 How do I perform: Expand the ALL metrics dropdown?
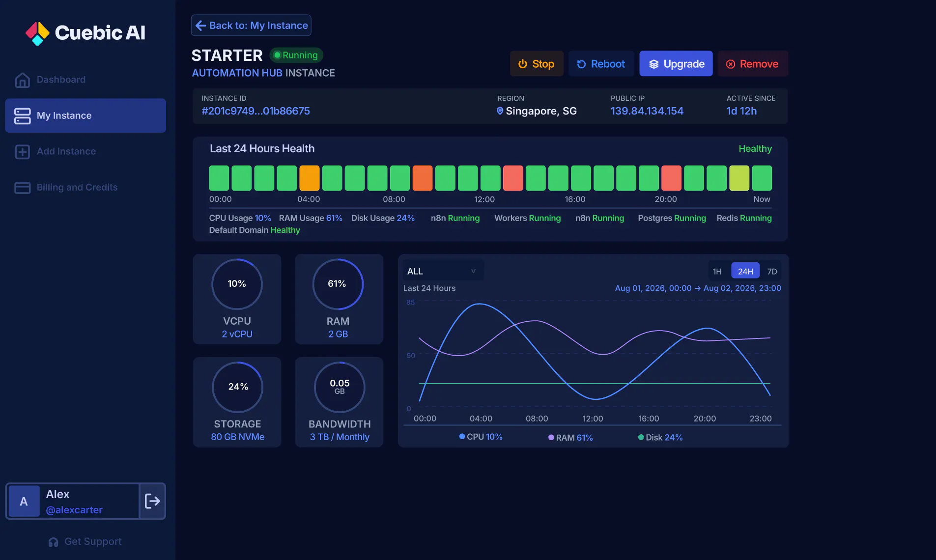(x=443, y=271)
